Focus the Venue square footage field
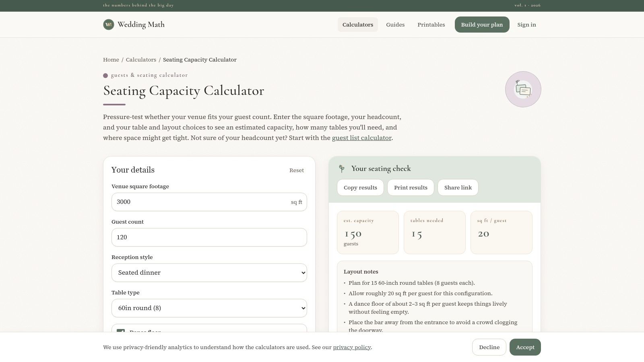The height and width of the screenshot is (362, 644). [209, 202]
